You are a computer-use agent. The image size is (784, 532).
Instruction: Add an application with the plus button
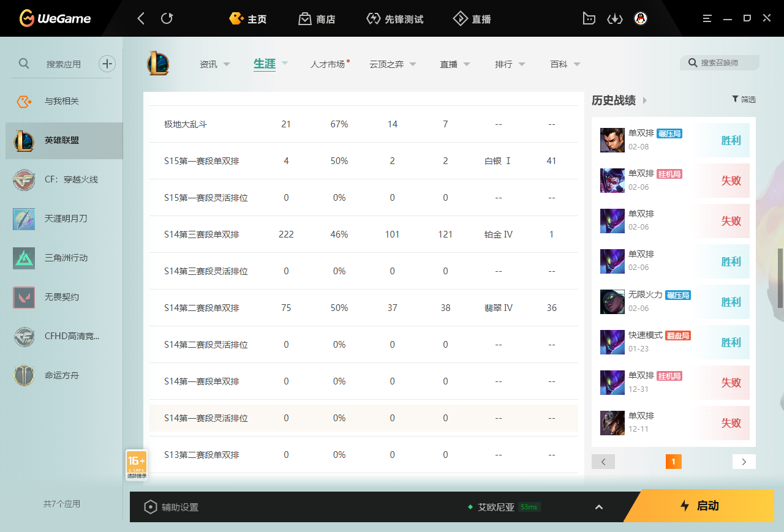107,64
